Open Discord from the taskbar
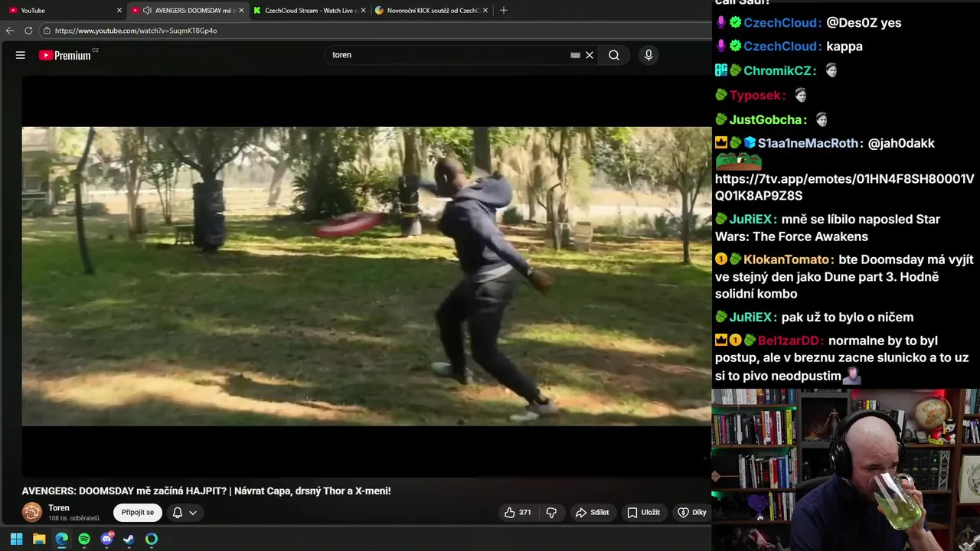The image size is (980, 551). coord(106,539)
